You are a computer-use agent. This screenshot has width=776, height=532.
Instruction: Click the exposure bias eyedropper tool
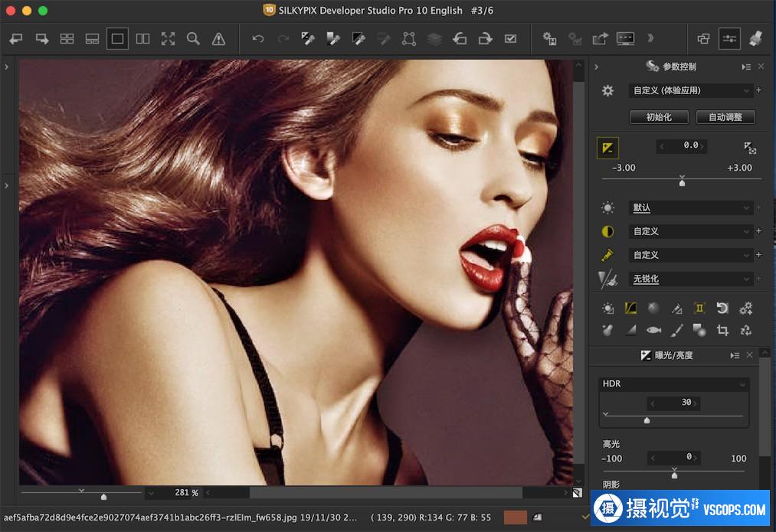pos(308,38)
